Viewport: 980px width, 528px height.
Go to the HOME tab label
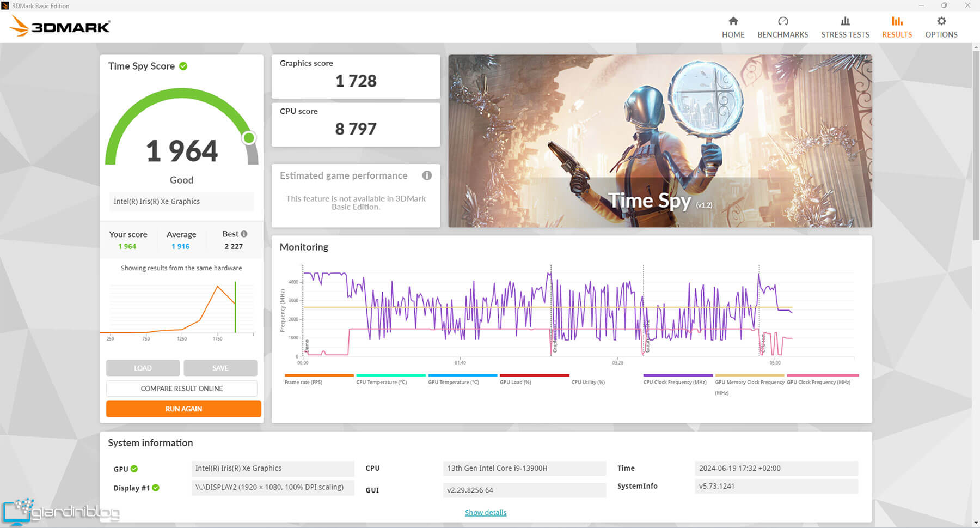(x=733, y=34)
